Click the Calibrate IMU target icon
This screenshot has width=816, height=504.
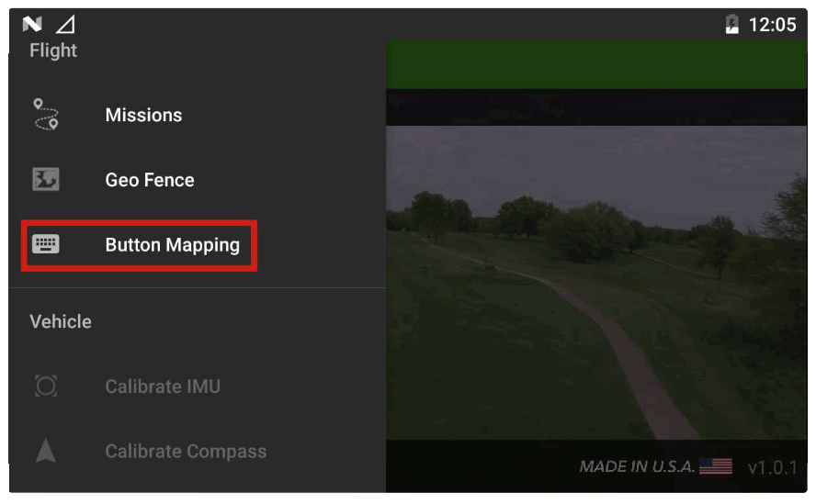pos(46,386)
